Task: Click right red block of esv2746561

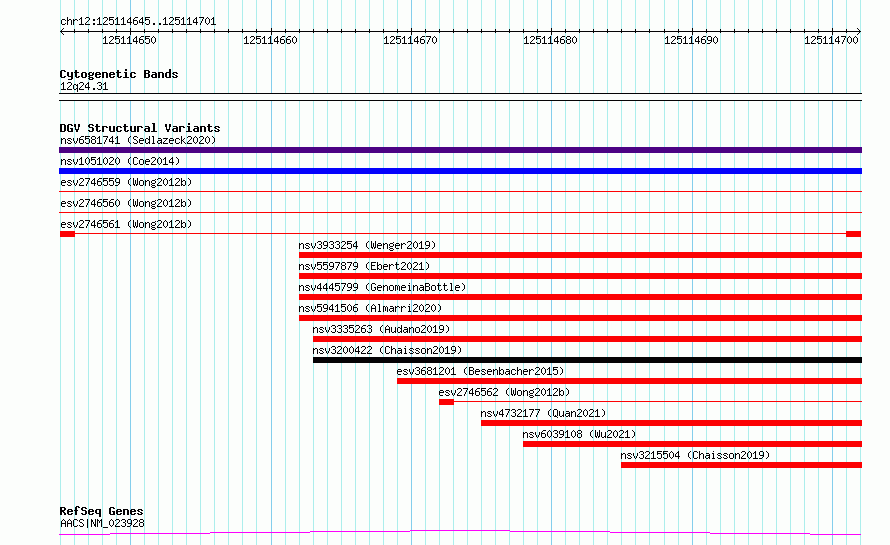Action: [854, 234]
